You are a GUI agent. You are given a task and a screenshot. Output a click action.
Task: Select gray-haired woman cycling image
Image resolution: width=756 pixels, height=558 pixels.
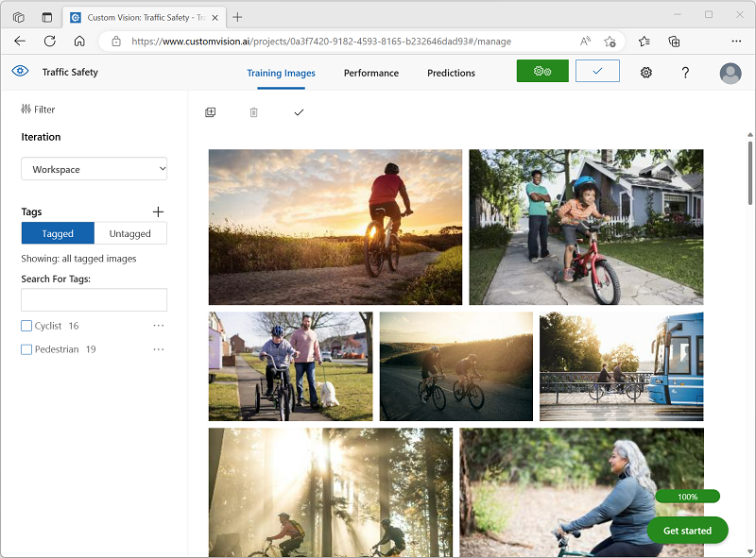(581, 493)
